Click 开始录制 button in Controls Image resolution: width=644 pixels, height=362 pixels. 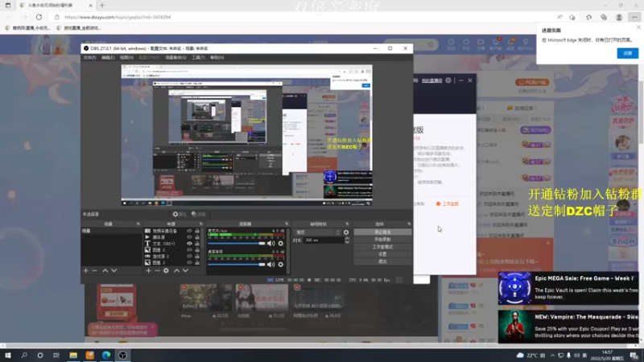coord(382,240)
